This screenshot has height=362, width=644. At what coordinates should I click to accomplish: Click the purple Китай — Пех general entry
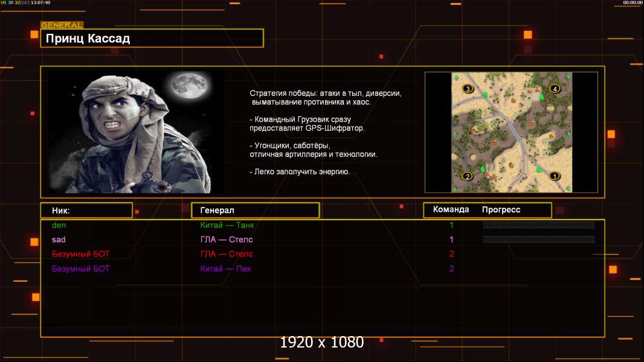225,268
